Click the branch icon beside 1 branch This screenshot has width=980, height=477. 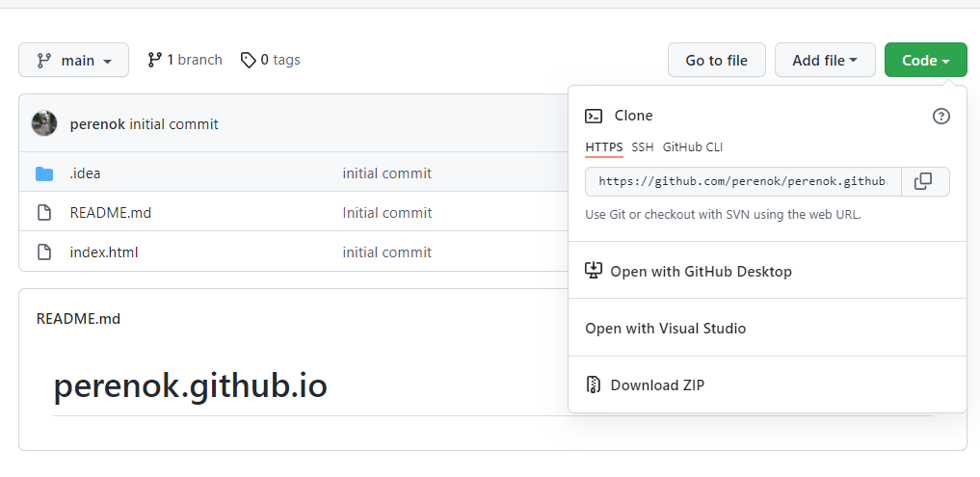tap(154, 60)
